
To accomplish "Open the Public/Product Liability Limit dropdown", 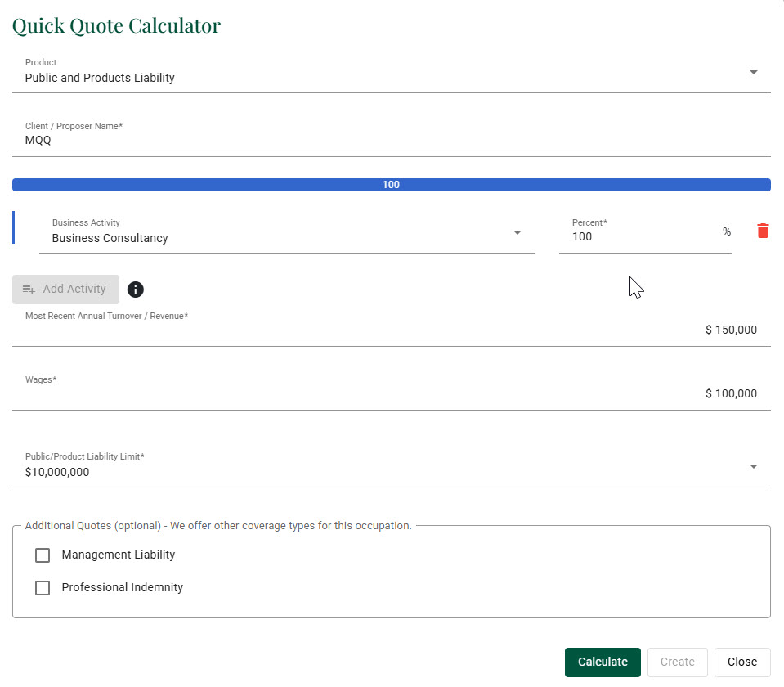I will tap(753, 466).
